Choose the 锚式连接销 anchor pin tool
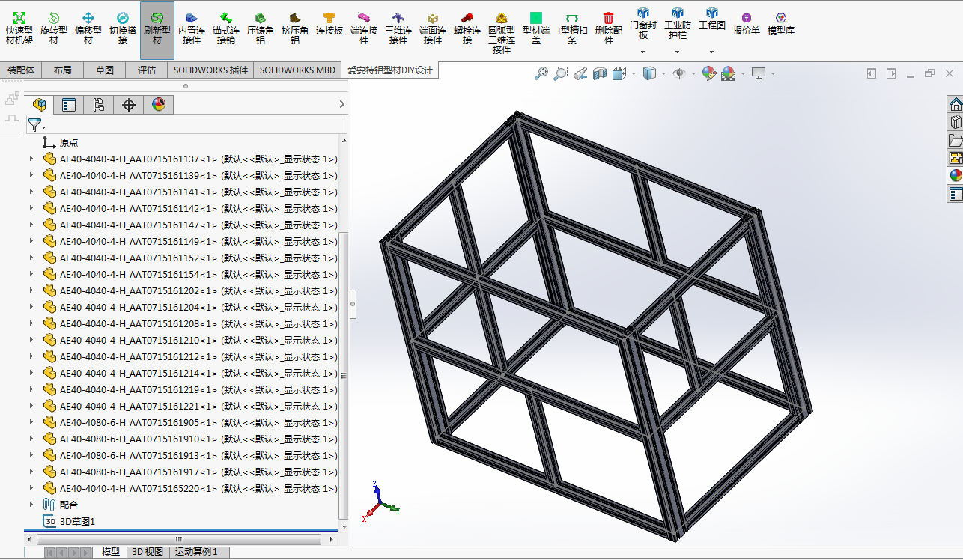963x560 pixels. (x=225, y=28)
